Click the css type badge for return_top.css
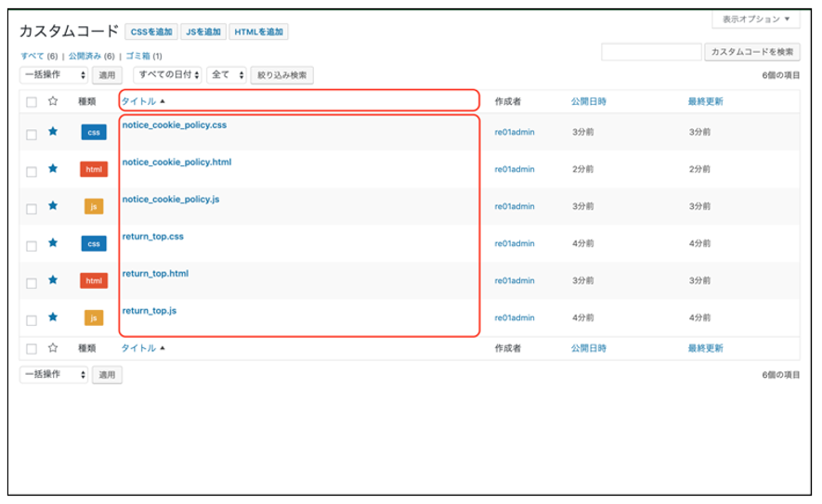822x504 pixels. coord(94,243)
